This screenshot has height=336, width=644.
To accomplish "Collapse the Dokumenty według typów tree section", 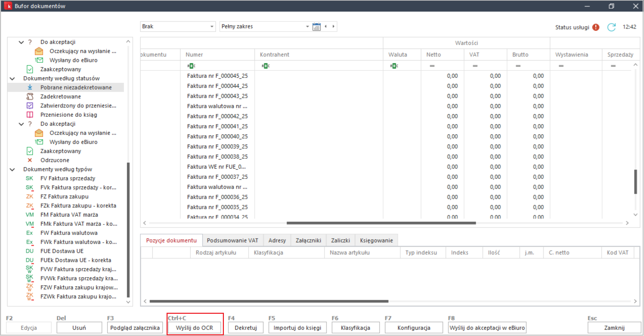I will click(12, 169).
